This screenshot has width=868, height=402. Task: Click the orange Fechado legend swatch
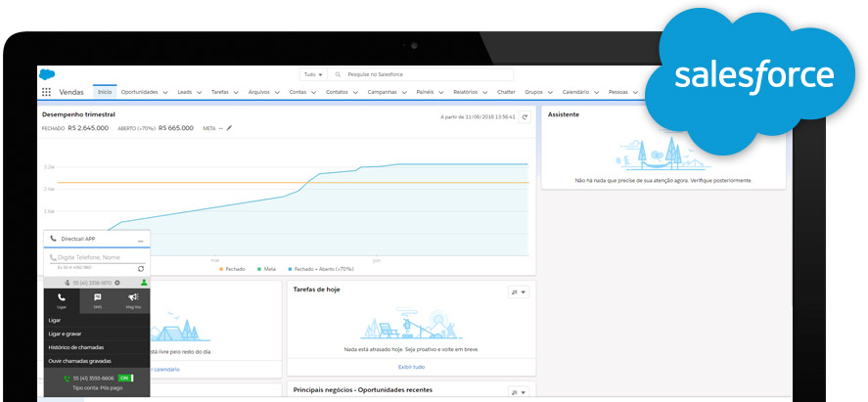click(221, 269)
